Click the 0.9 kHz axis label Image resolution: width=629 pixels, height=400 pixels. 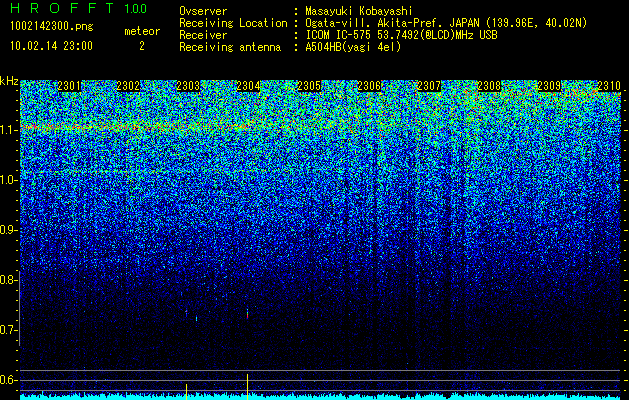(x=8, y=230)
